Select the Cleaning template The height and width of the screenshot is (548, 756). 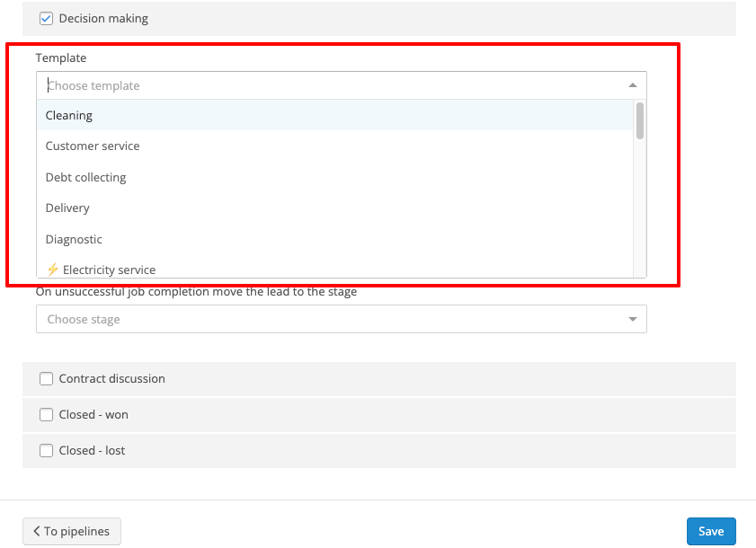pos(334,116)
